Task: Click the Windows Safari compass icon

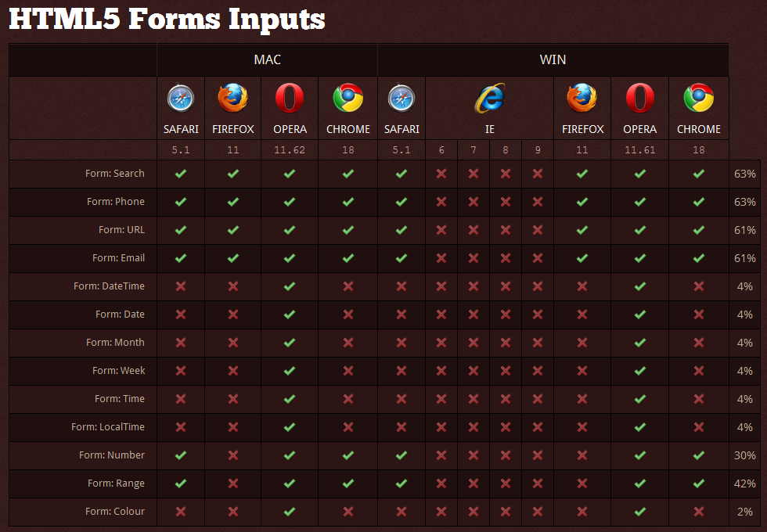Action: pyautogui.click(x=401, y=99)
